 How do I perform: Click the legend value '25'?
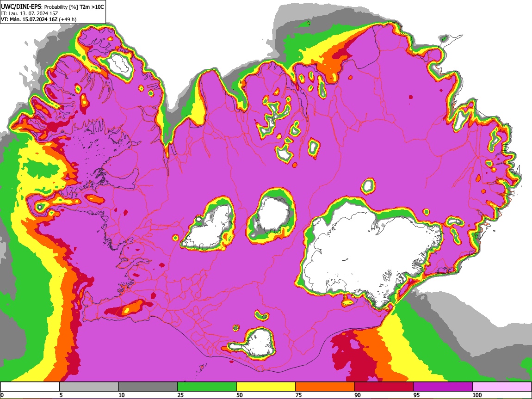click(180, 395)
